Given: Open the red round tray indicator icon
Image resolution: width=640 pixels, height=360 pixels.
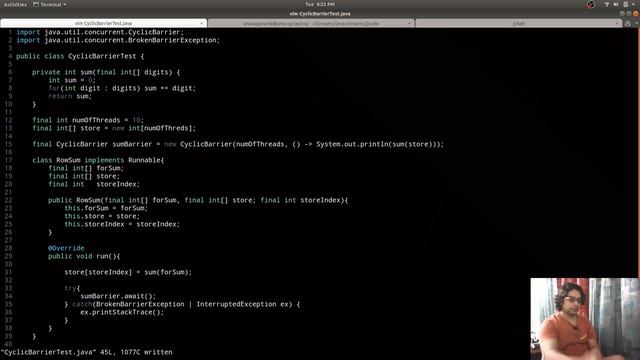Looking at the screenshot, I should (591, 4).
